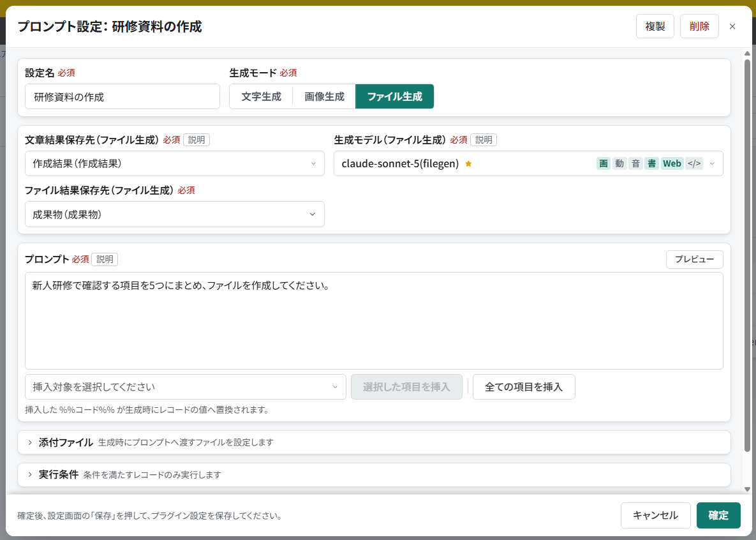Image resolution: width=756 pixels, height=540 pixels.
Task: Click the 画 capability badge
Action: (603, 163)
